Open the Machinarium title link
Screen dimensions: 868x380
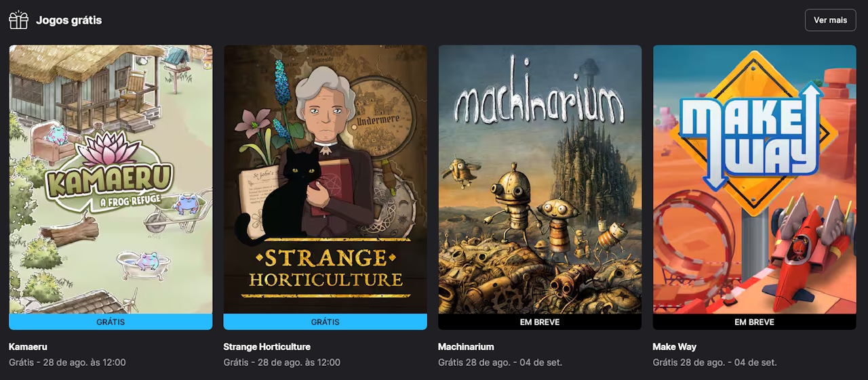467,347
